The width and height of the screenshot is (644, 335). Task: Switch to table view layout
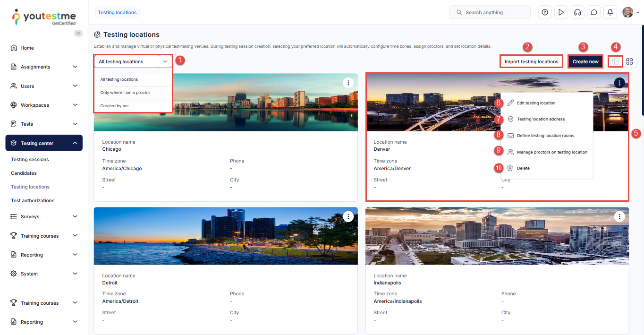615,61
